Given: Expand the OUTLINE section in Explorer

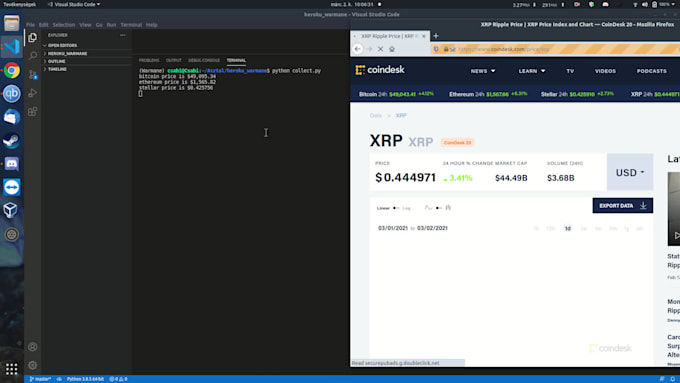Looking at the screenshot, I should pyautogui.click(x=56, y=61).
